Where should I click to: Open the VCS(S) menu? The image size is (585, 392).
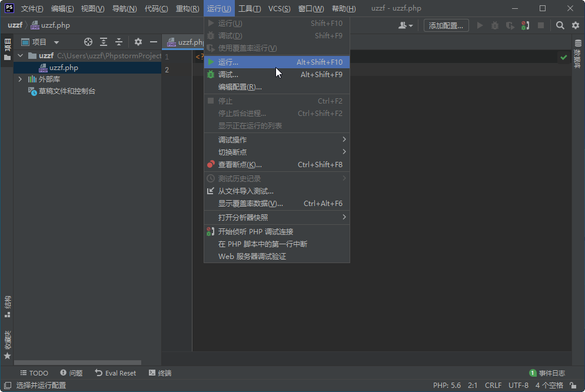pos(280,8)
